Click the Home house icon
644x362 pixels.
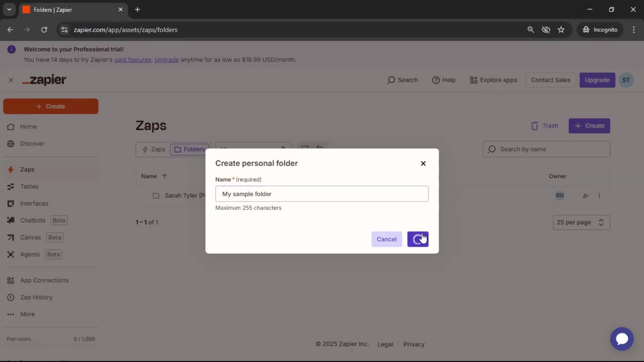coord(11,127)
